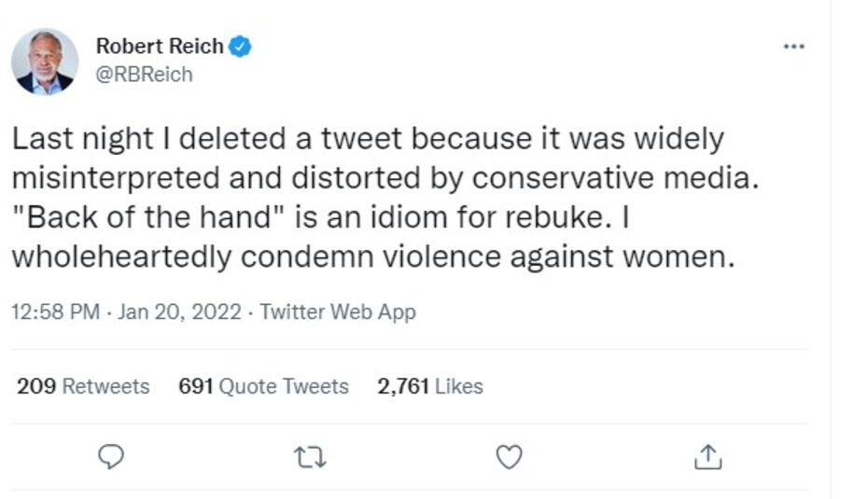
Task: Click the 209 retweet count number
Action: [x=36, y=386]
